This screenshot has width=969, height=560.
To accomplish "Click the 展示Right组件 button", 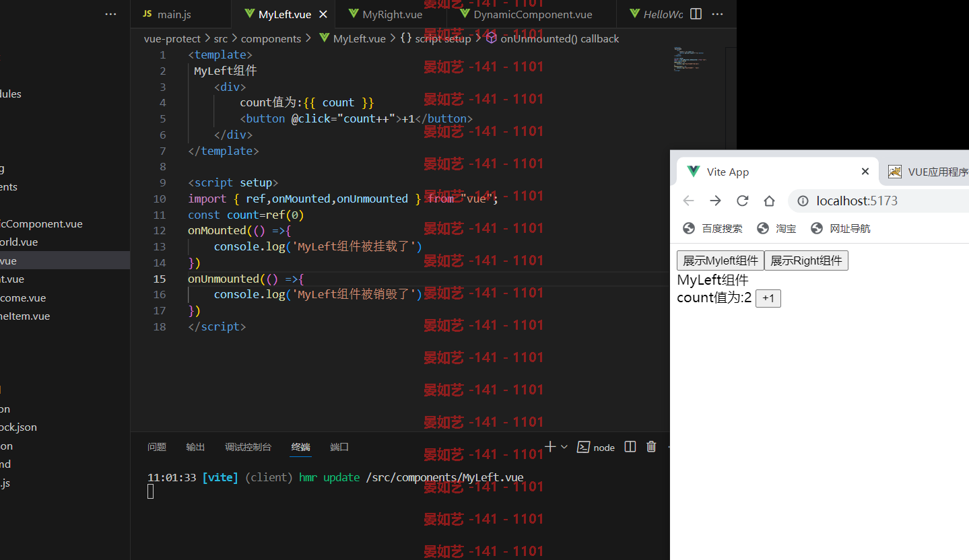I will pos(806,260).
